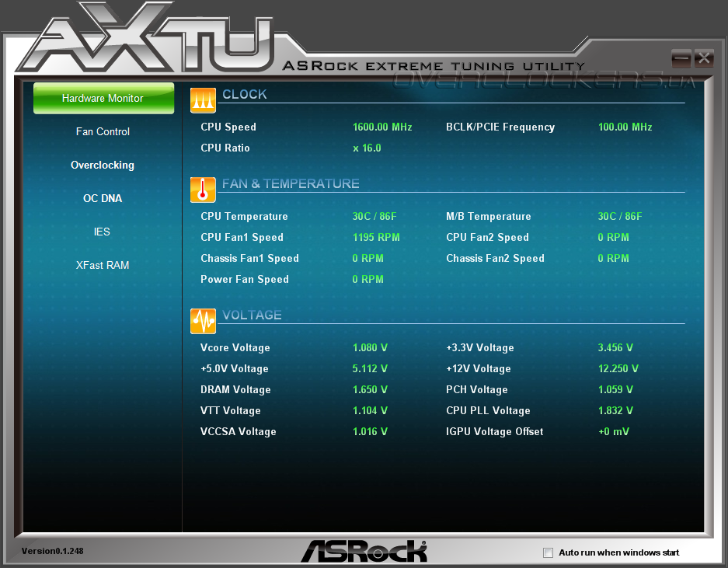Select the IES menu item

coord(102,232)
